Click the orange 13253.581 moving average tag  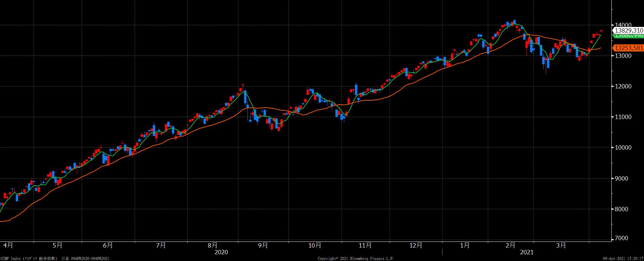(629, 48)
